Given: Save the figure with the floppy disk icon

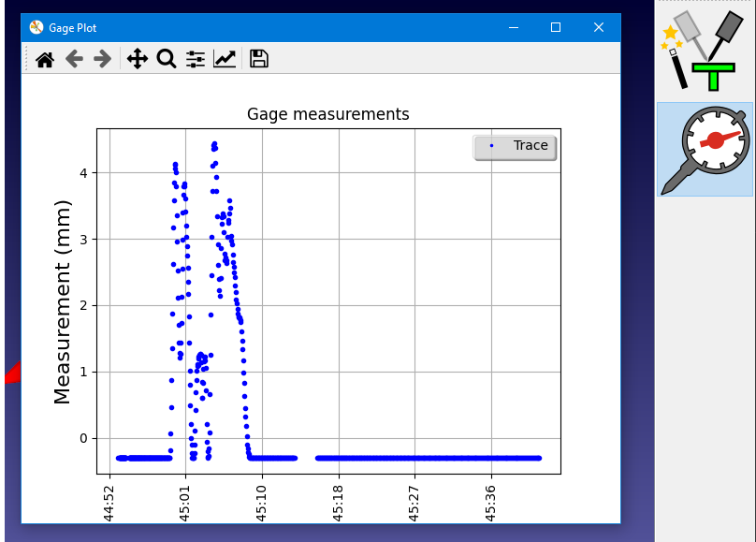Looking at the screenshot, I should pyautogui.click(x=259, y=59).
